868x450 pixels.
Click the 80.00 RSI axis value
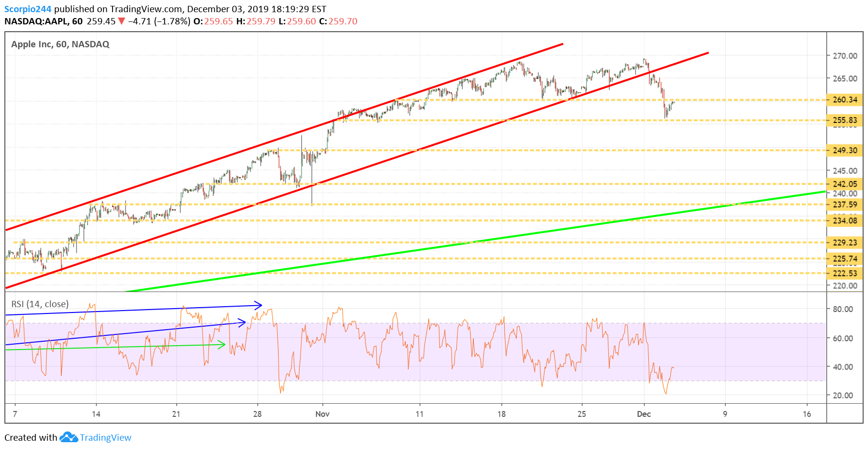tap(843, 309)
